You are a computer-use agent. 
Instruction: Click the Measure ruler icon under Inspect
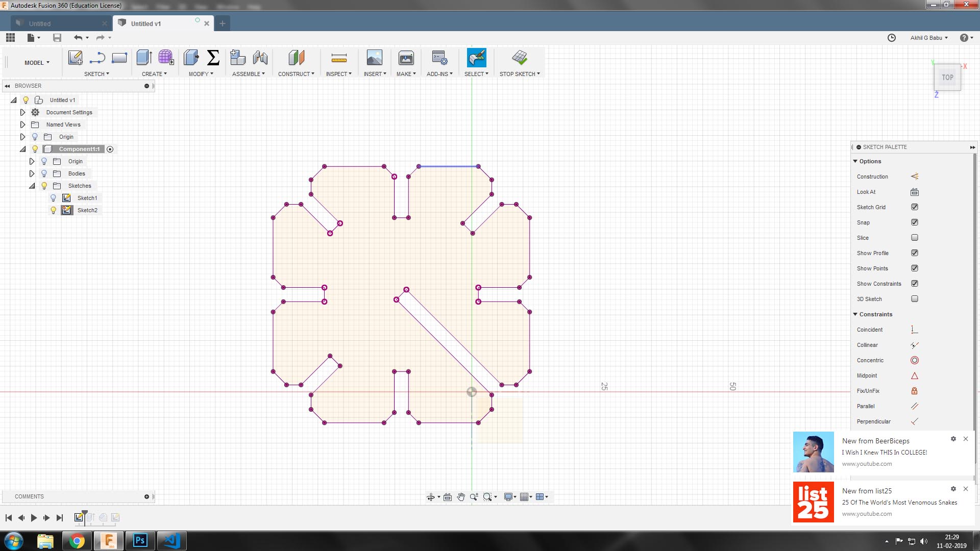338,58
